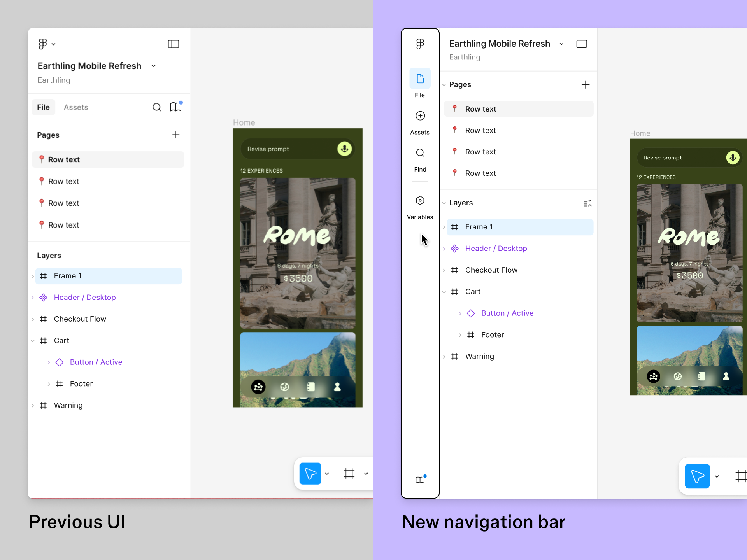The width and height of the screenshot is (747, 560).
Task: Collapse the Cart frame layer
Action: (444, 291)
